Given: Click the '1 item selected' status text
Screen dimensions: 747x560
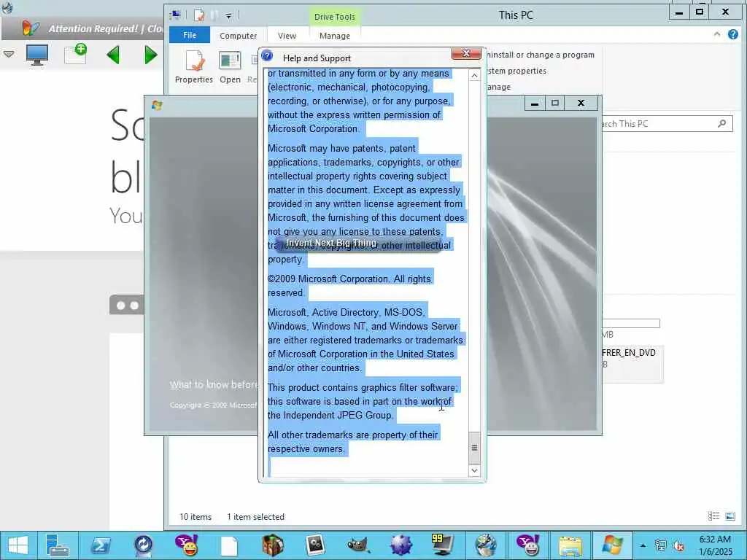Looking at the screenshot, I should coord(255,517).
